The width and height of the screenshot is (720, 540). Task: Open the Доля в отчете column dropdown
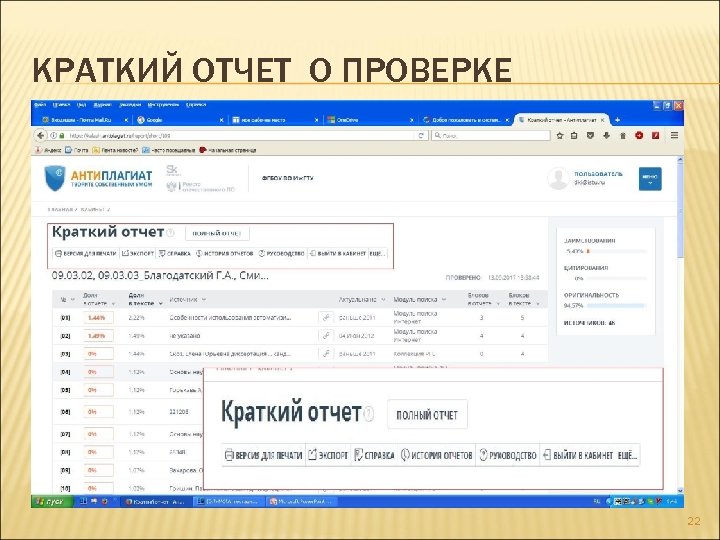click(113, 304)
